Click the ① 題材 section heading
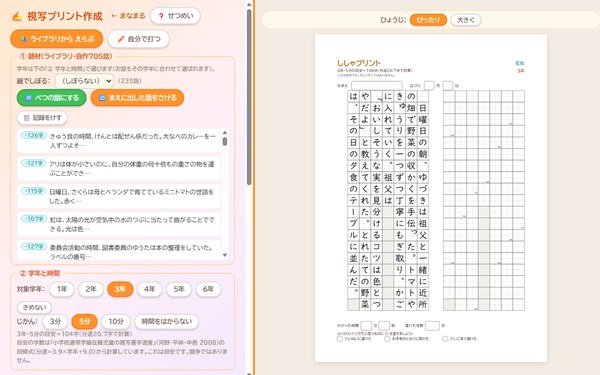 pyautogui.click(x=66, y=56)
